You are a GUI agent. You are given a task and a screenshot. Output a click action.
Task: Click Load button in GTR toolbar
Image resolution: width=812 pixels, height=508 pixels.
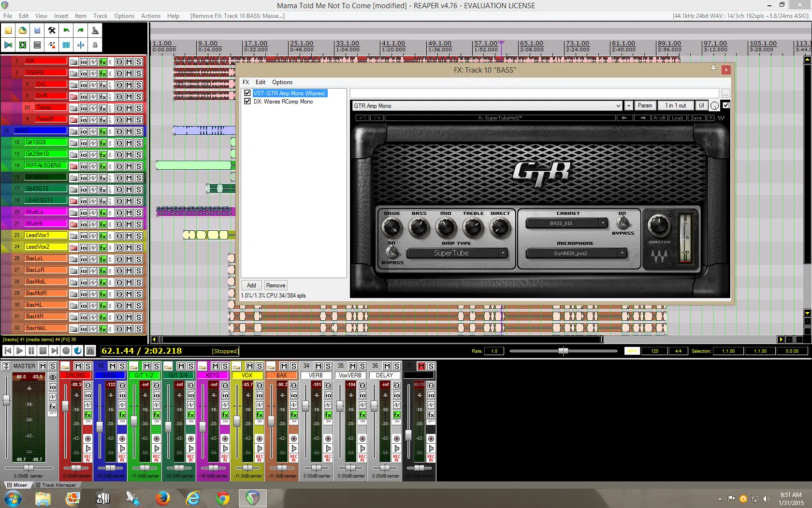point(677,118)
